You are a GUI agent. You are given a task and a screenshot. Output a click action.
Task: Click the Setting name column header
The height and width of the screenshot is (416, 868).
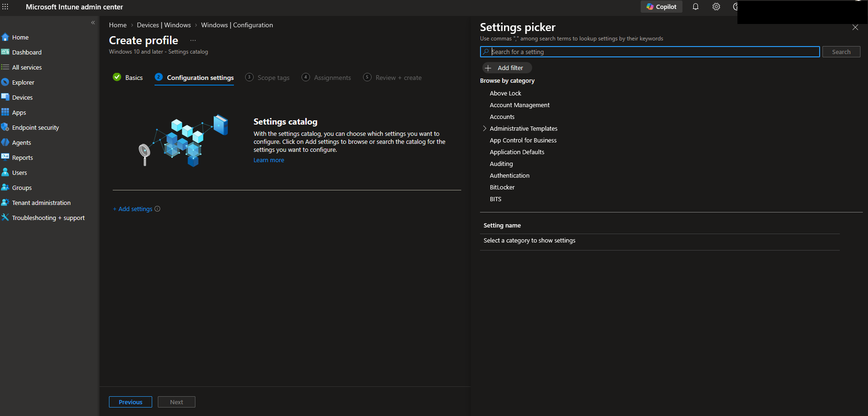pos(502,225)
